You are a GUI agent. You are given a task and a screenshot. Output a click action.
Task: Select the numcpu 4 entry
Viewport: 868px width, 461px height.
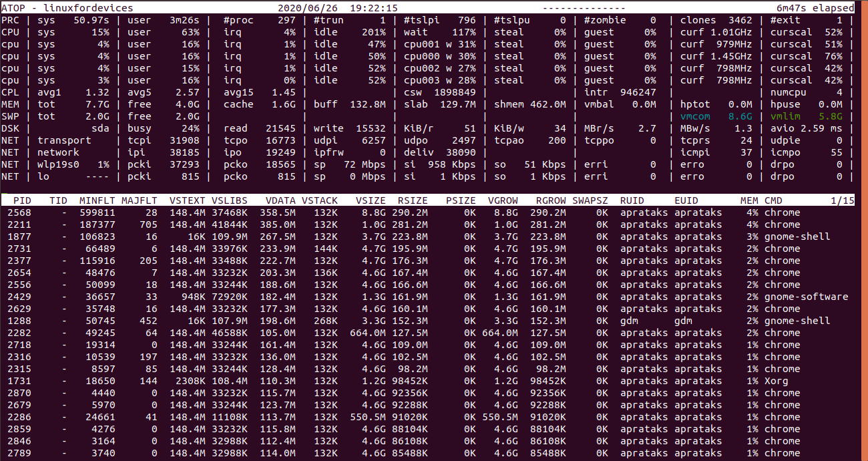[806, 92]
